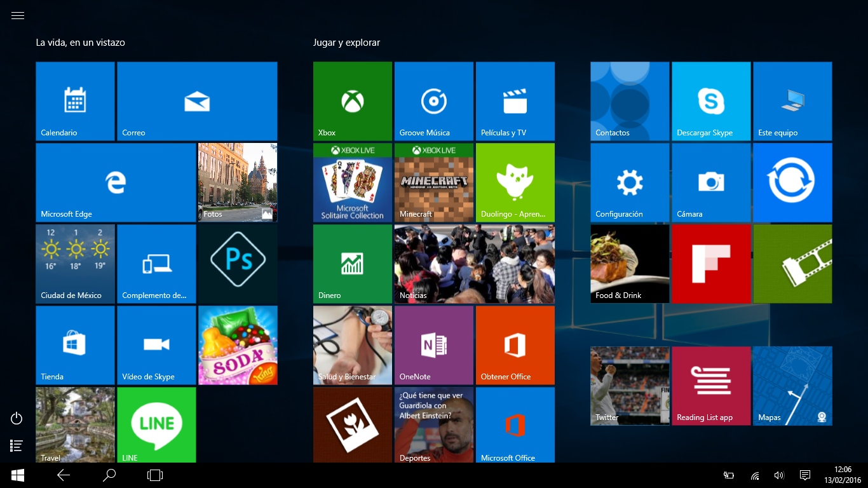Open Configuración settings tile

pyautogui.click(x=629, y=182)
